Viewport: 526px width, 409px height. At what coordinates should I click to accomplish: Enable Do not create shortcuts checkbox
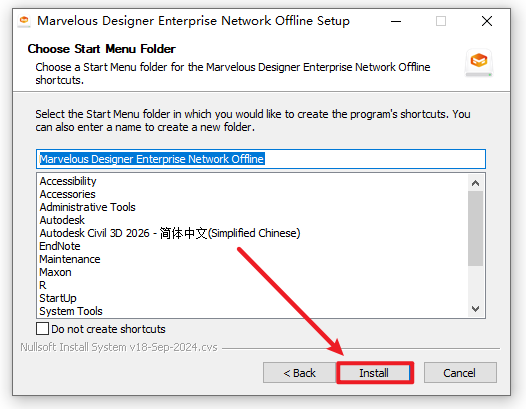click(42, 329)
